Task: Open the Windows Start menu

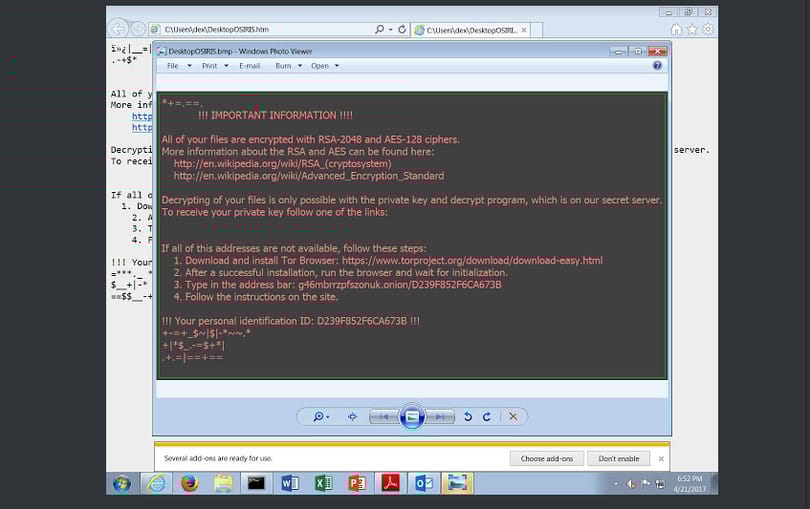Action: [122, 484]
